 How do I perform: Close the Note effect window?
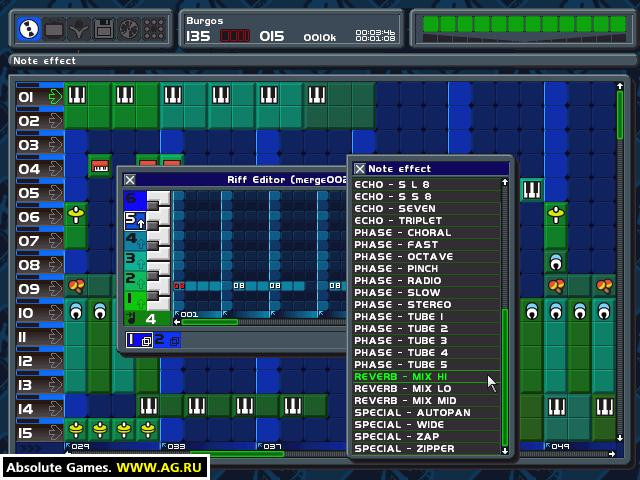[x=360, y=169]
